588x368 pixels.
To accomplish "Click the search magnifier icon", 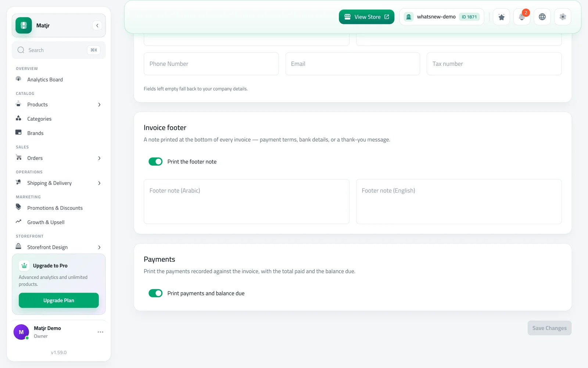I will pyautogui.click(x=21, y=50).
